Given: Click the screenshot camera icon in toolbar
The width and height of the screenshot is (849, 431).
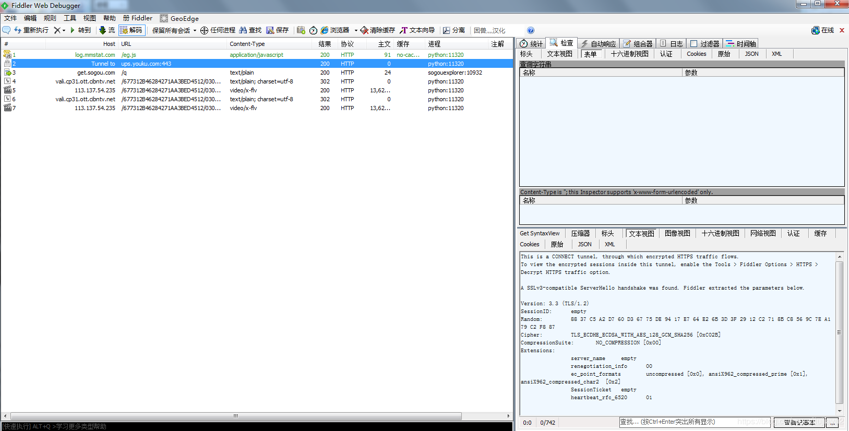Looking at the screenshot, I should pyautogui.click(x=301, y=30).
